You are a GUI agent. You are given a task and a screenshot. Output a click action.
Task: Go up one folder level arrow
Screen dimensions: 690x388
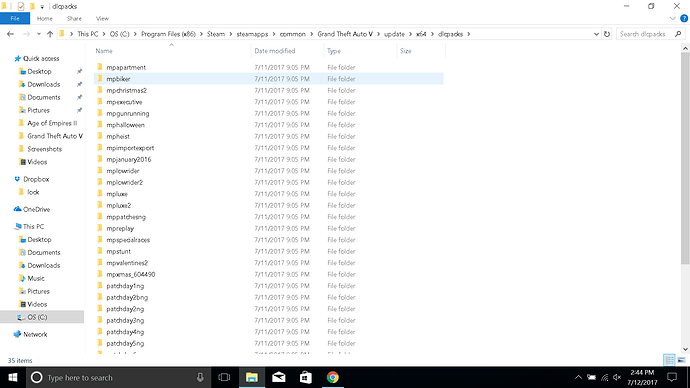(50, 34)
